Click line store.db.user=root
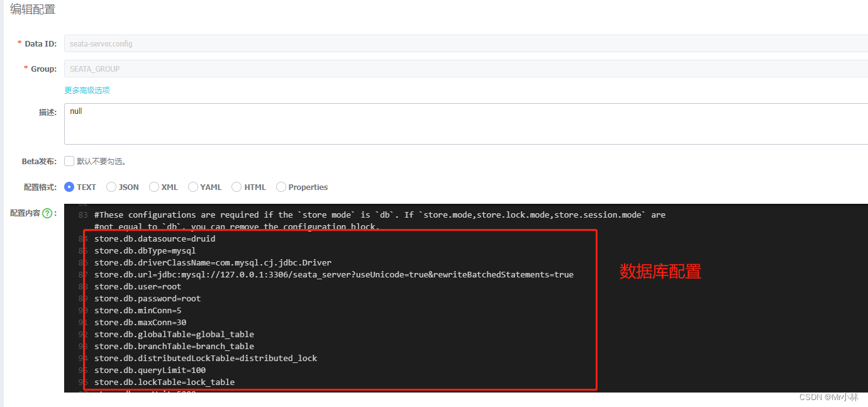 click(138, 286)
